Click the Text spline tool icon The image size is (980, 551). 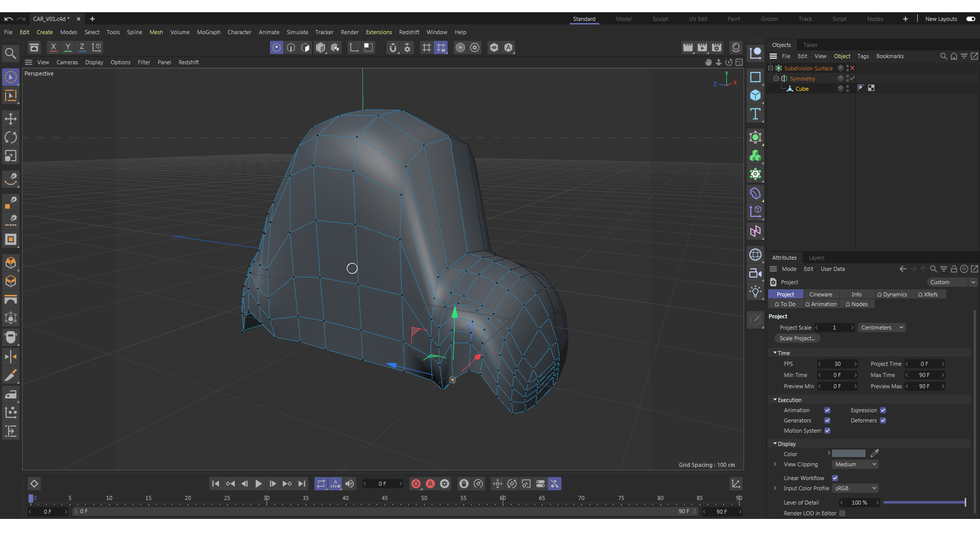pyautogui.click(x=755, y=114)
